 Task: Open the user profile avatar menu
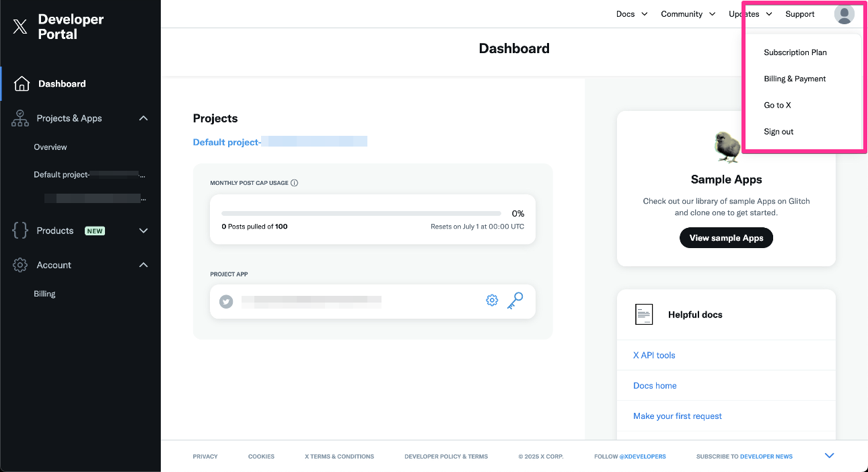(x=844, y=14)
